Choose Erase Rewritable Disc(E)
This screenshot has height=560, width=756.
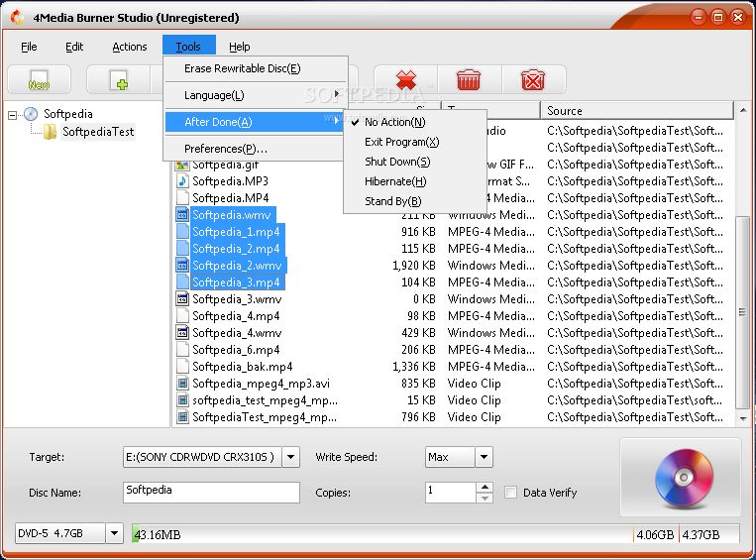coord(256,68)
